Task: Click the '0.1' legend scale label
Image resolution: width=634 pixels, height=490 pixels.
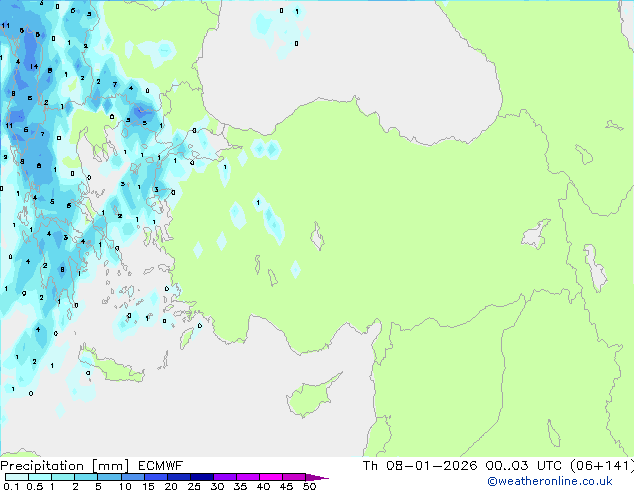Action: point(11,486)
